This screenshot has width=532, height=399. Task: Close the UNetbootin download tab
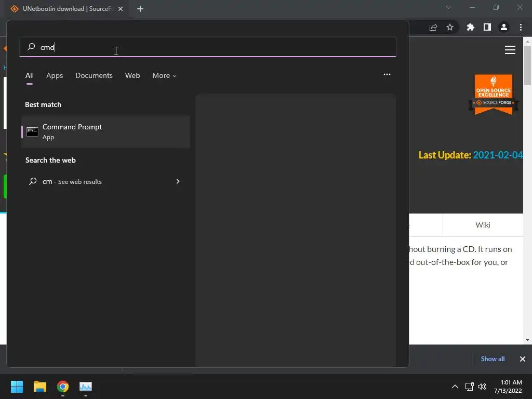pyautogui.click(x=121, y=9)
